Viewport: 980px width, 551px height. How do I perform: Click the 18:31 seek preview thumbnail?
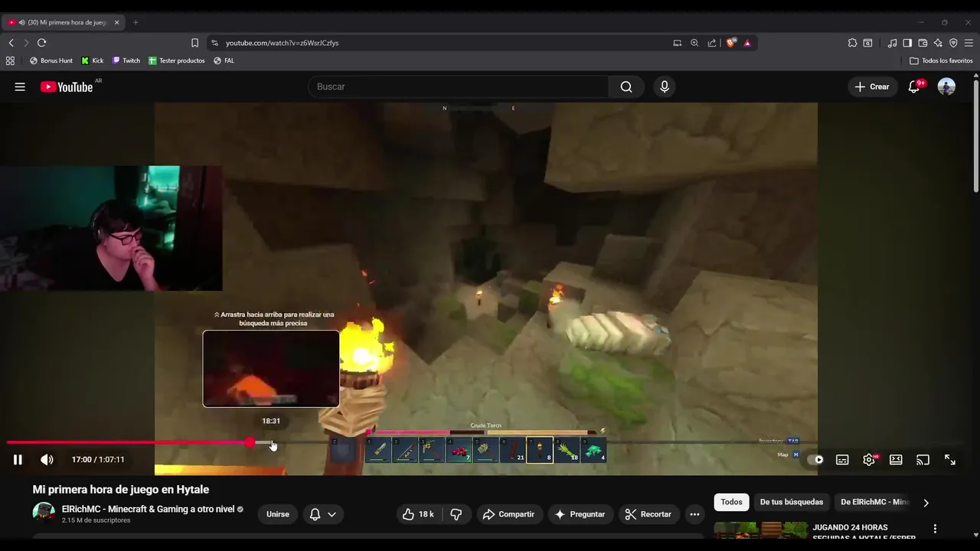point(271,369)
